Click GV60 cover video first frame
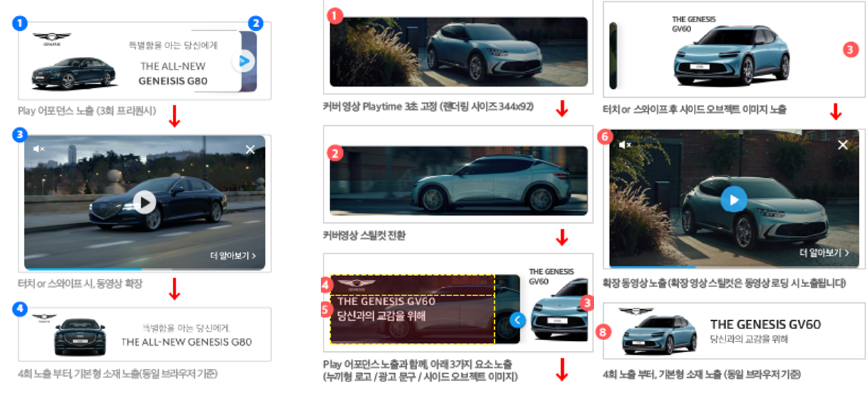Viewport: 868px width, 398px height. point(458,52)
